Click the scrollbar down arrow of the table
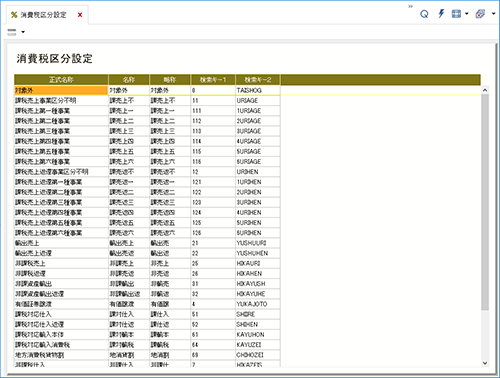The height and width of the screenshot is (378, 500). tap(485, 363)
